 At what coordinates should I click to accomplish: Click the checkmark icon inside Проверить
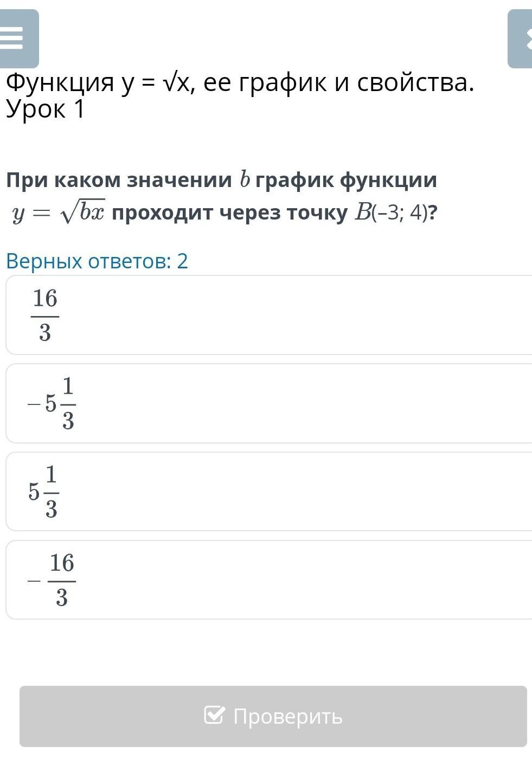click(x=214, y=715)
